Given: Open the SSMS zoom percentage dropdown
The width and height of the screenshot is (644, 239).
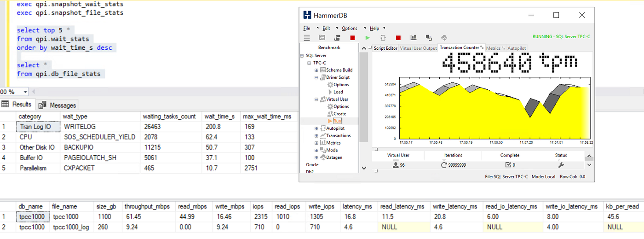Looking at the screenshot, I should coord(25,92).
